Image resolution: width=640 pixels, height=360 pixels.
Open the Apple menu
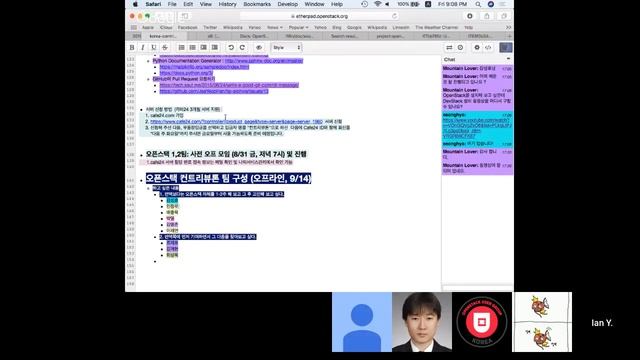click(x=135, y=4)
